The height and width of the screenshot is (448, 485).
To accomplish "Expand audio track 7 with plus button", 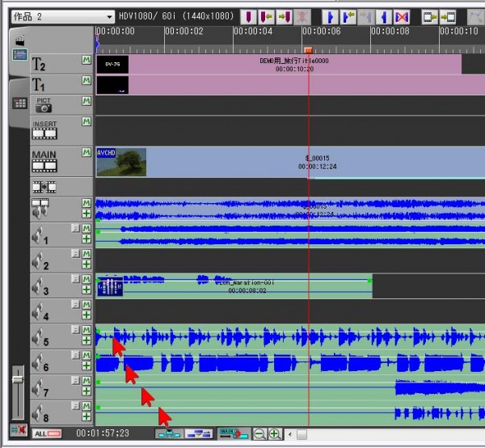I will pos(86,391).
